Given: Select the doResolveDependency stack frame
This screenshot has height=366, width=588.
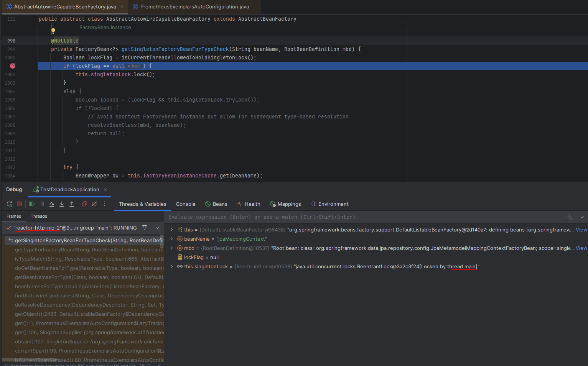Looking at the screenshot, I should click(84, 305).
